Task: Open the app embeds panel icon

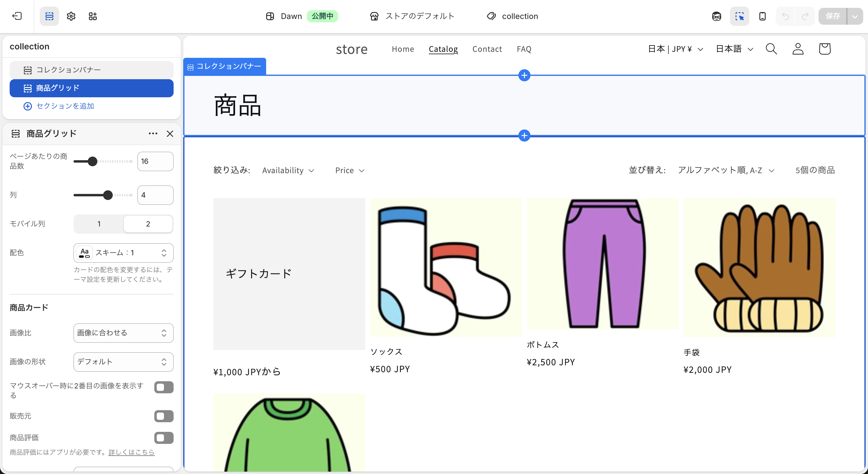Action: (93, 16)
